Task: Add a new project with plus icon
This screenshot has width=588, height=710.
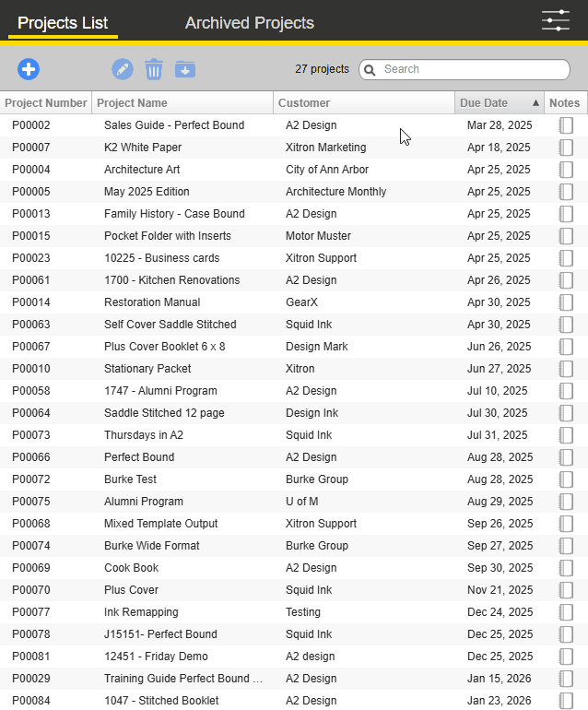Action: click(29, 69)
